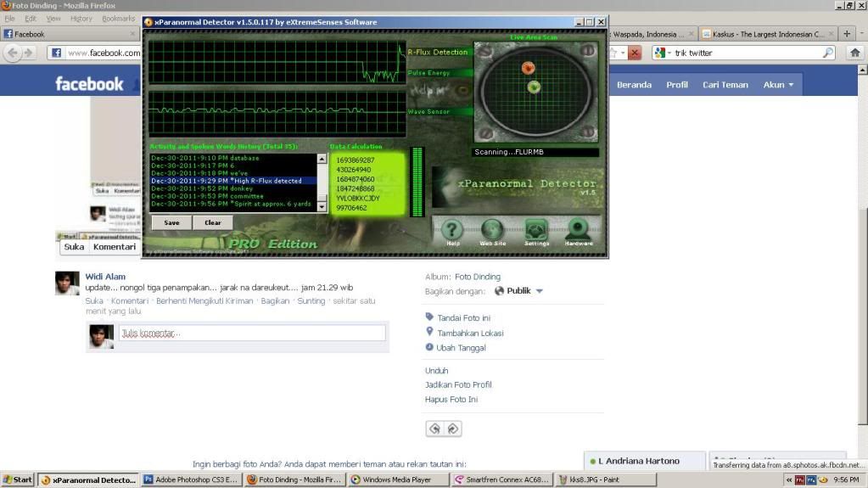Click the Cari Teman link
Image resolution: width=868 pixels, height=488 pixels.
click(x=725, y=85)
